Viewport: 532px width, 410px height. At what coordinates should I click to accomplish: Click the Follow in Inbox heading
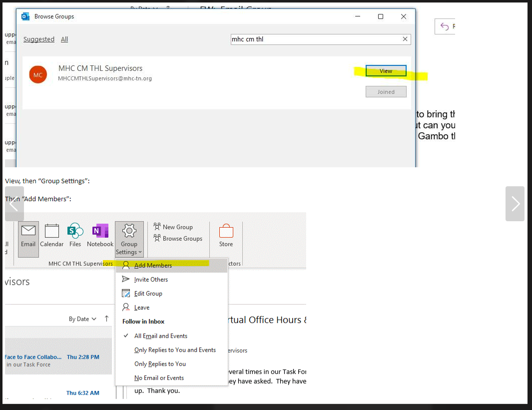(143, 322)
